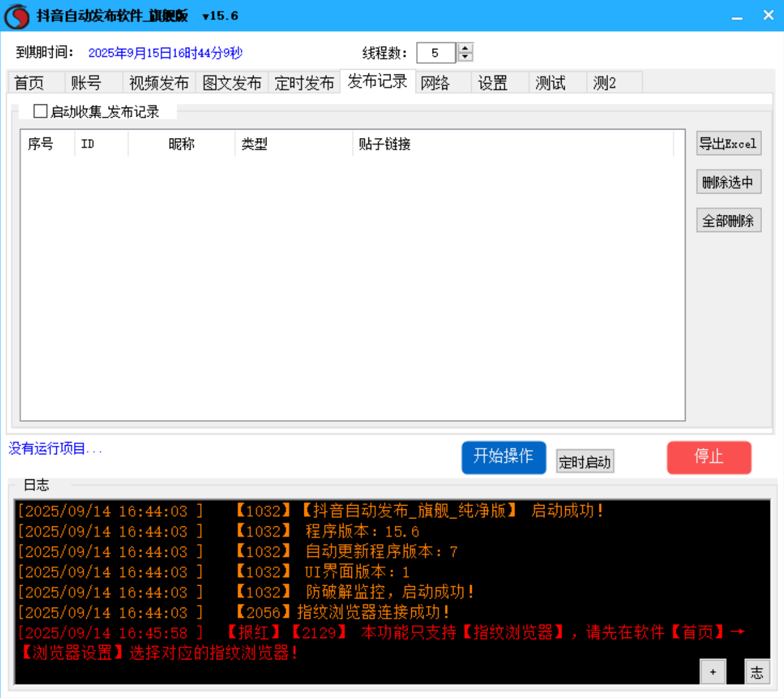Click the 全部删除 button
This screenshot has width=784, height=698.
pos(728,220)
